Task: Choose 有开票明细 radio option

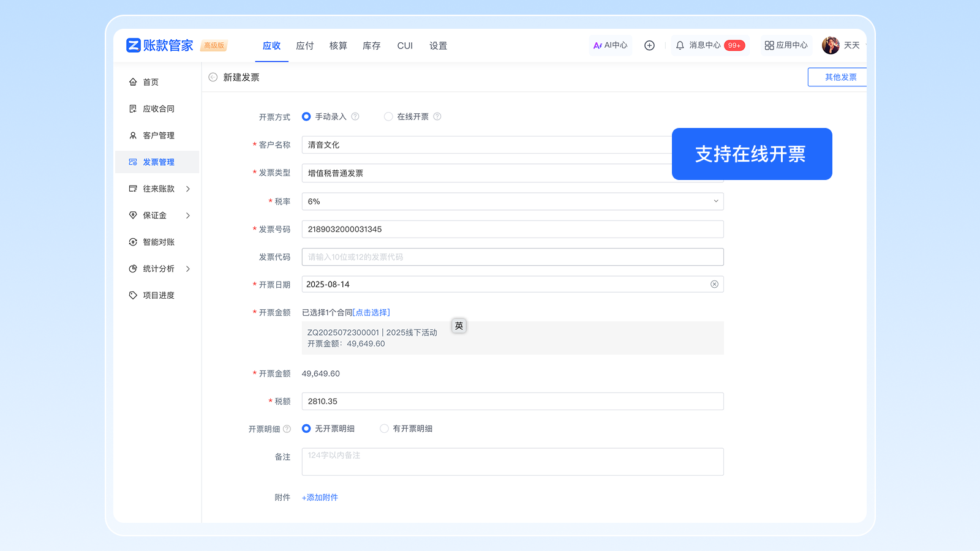Action: pos(384,429)
